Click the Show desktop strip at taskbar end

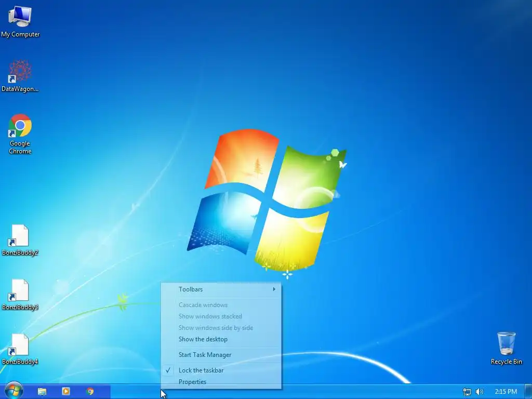[528, 392]
